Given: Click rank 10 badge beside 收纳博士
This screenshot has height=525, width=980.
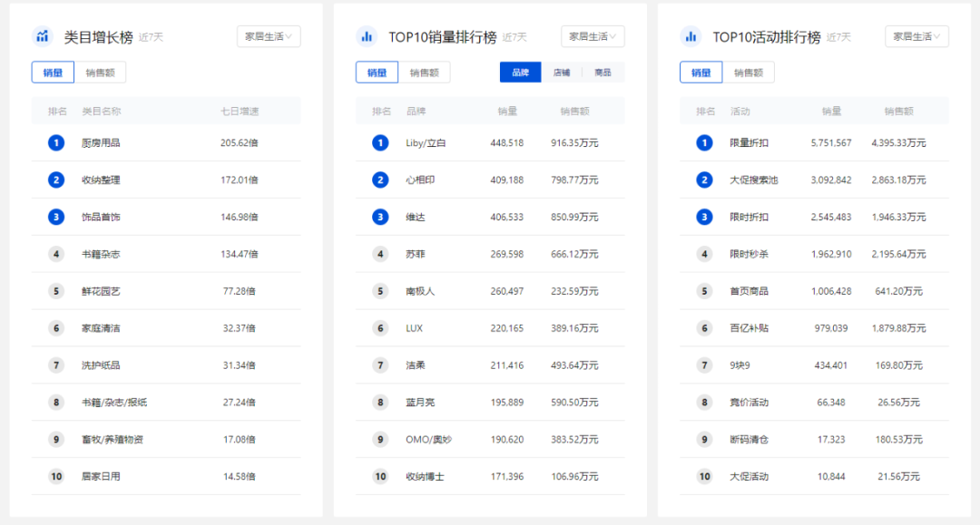Looking at the screenshot, I should click(380, 476).
